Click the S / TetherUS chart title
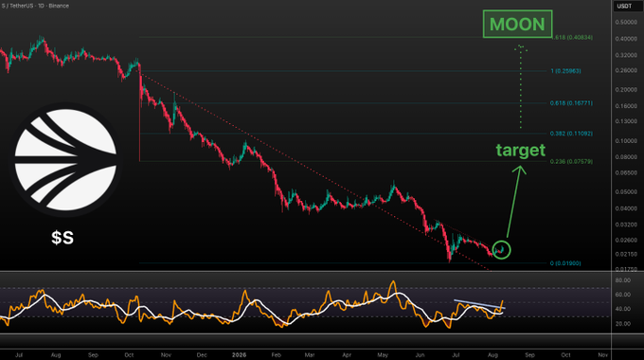The height and width of the screenshot is (360, 644). pyautogui.click(x=35, y=6)
